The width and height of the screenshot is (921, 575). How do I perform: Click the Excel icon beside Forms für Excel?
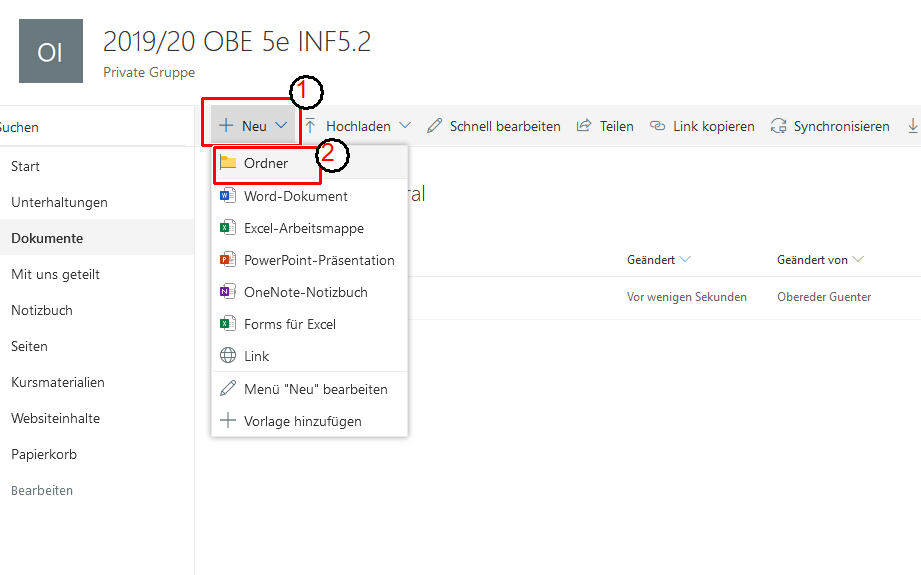click(228, 324)
